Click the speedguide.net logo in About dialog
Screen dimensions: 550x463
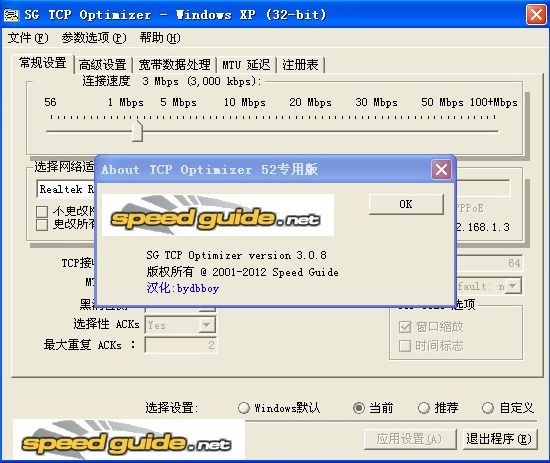[x=218, y=215]
